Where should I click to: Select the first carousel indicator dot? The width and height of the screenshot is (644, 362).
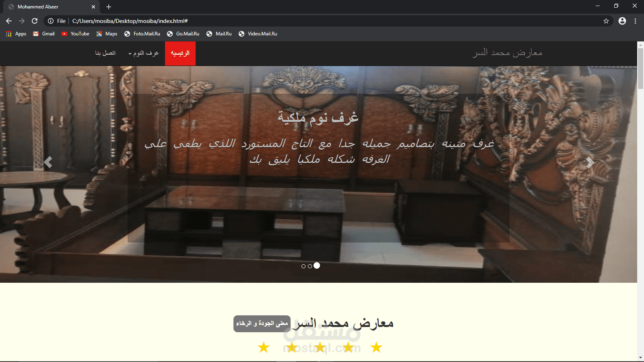point(303,266)
